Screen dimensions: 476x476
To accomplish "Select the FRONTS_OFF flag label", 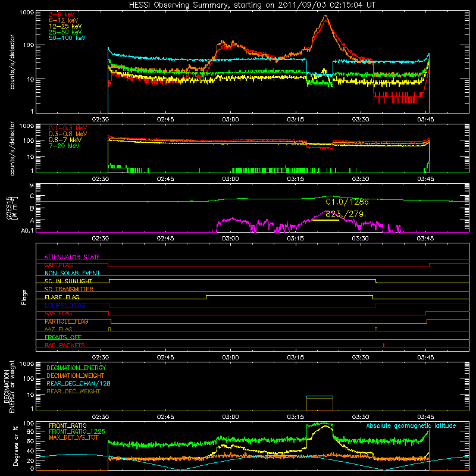I will (x=63, y=337).
